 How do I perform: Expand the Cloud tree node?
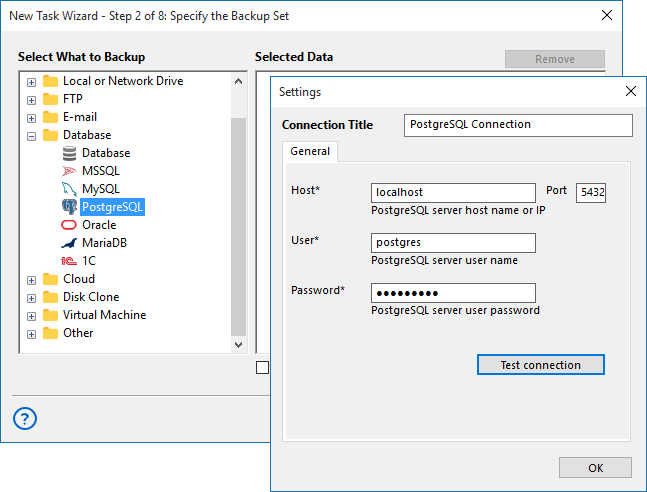coord(31,279)
